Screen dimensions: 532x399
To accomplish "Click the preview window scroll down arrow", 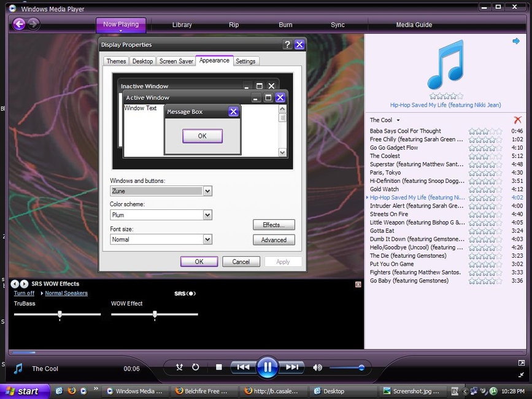I will (x=282, y=152).
